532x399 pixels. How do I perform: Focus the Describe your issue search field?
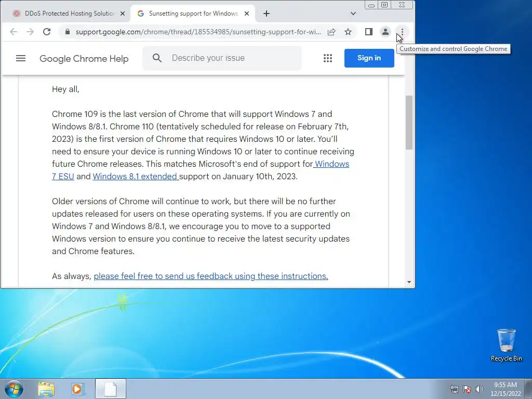[x=222, y=58]
